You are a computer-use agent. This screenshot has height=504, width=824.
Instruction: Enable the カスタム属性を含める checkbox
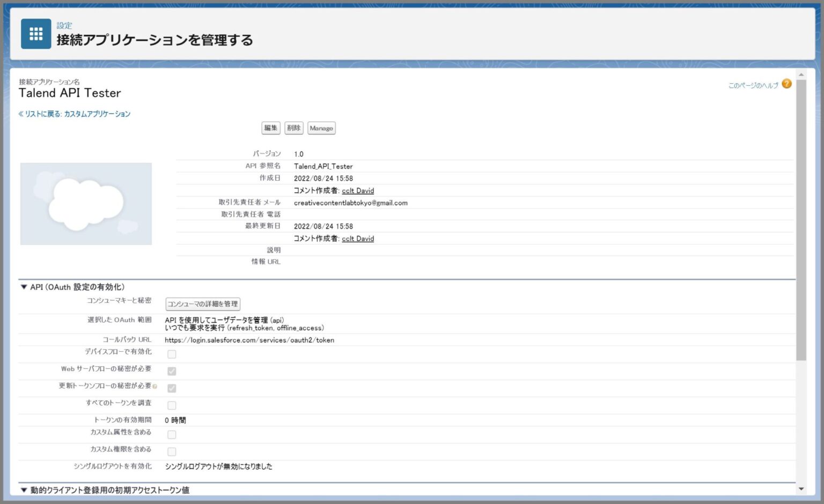click(172, 434)
